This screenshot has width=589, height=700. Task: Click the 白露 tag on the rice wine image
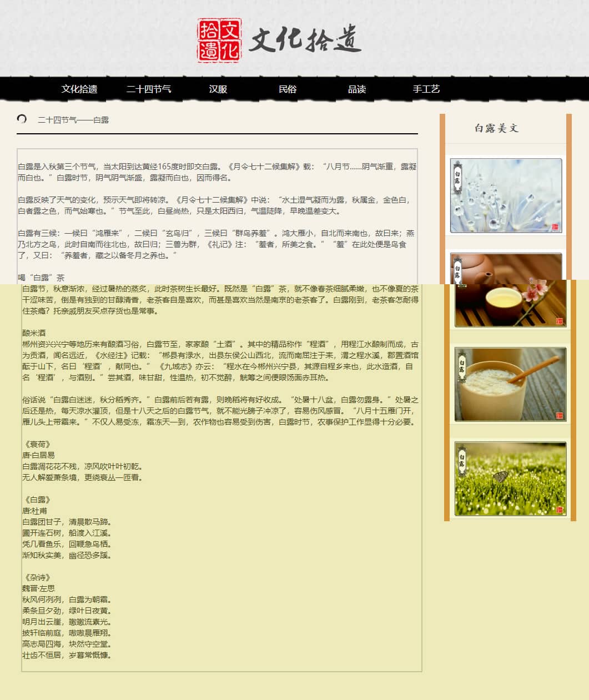[462, 366]
